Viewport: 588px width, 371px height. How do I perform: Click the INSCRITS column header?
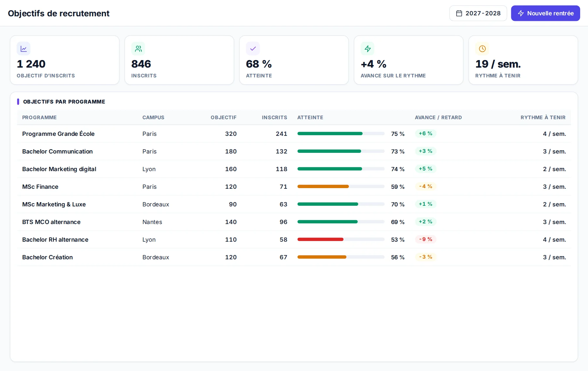(x=274, y=118)
